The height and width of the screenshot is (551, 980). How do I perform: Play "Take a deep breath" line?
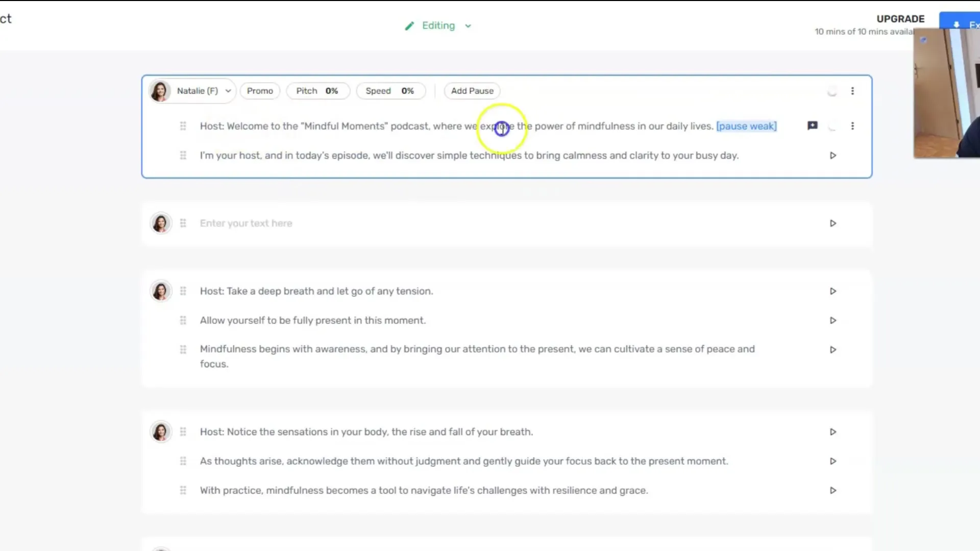tap(833, 291)
